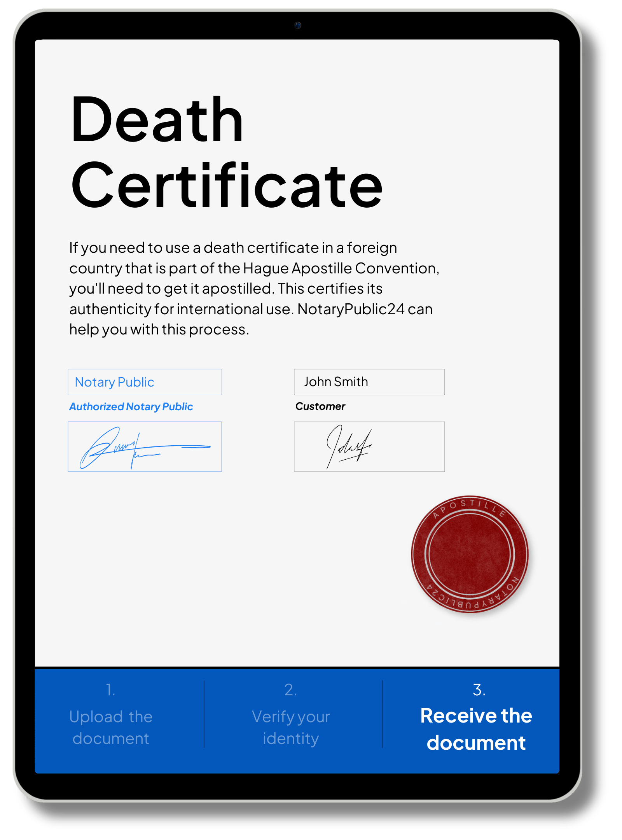Click the highlighted step number 3

[x=479, y=690]
